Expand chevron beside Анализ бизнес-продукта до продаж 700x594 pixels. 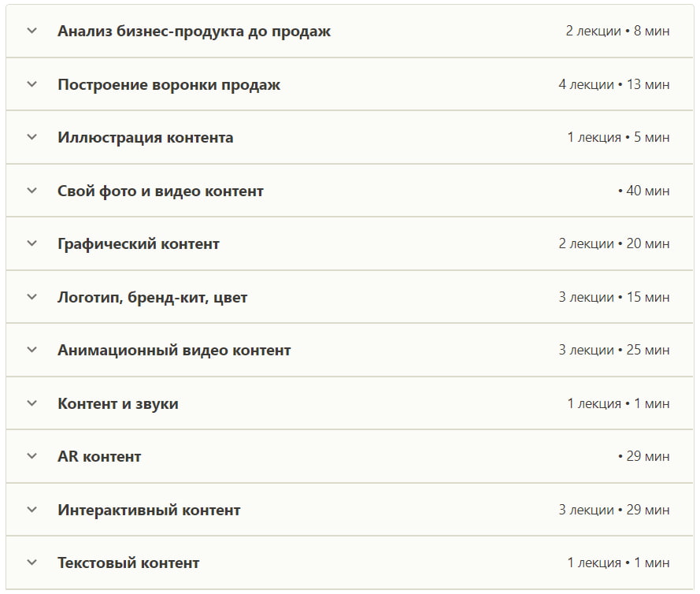(x=31, y=32)
